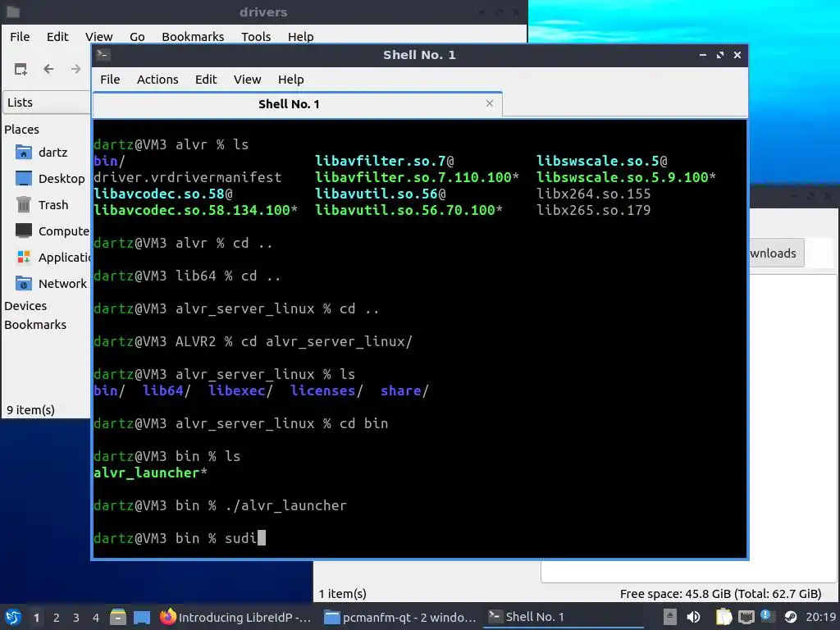Go forward in the file manager
840x630 pixels.
point(76,69)
